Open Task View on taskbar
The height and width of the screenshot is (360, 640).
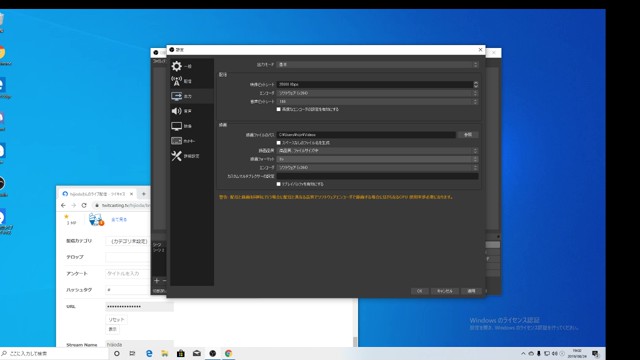point(133,353)
